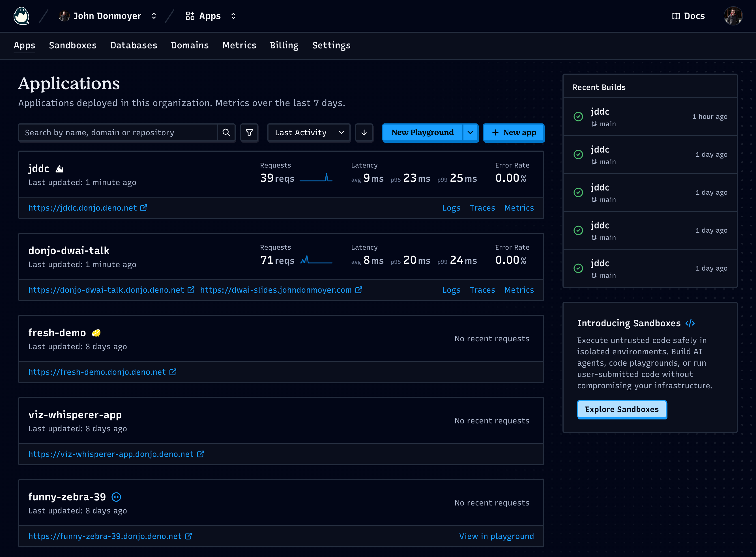Click the target icon next to funny-zebra-39
The image size is (756, 557).
coord(116,497)
